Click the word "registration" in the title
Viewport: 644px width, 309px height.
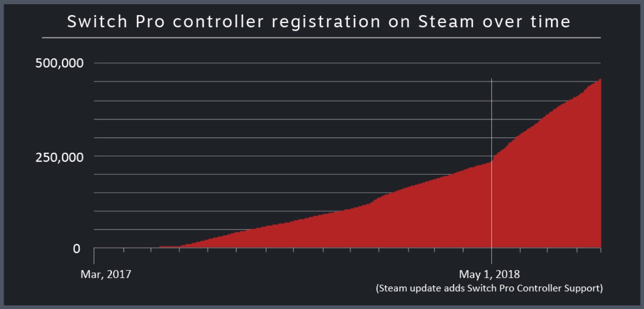coord(326,22)
